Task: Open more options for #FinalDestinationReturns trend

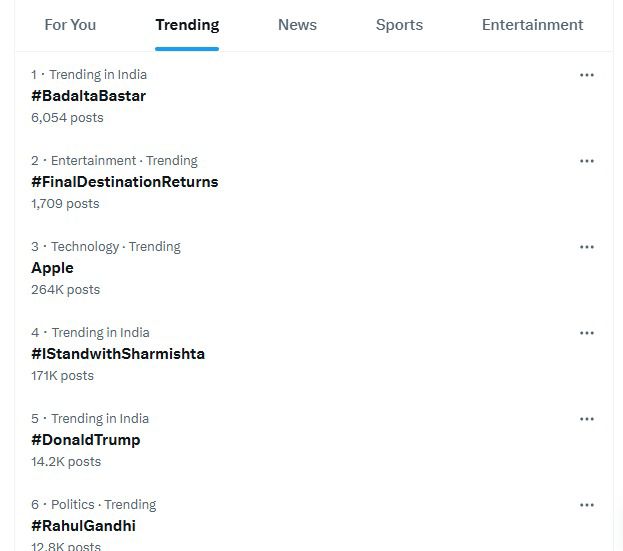Action: [x=587, y=161]
